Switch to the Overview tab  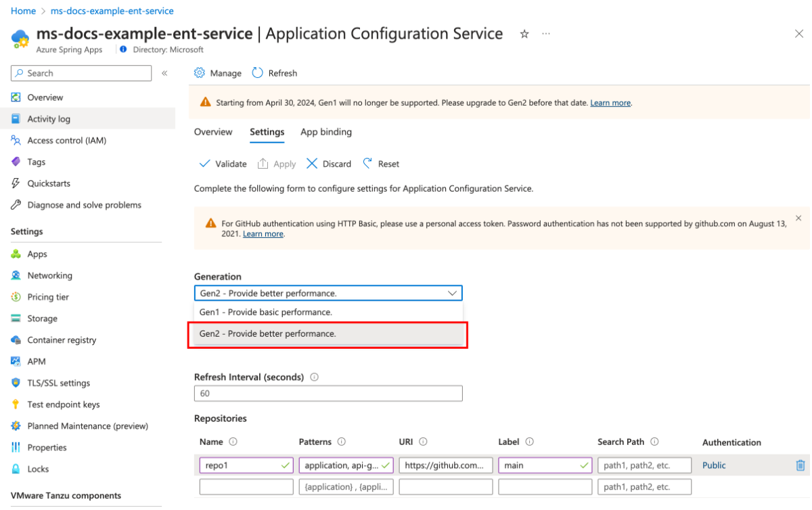[x=213, y=132]
